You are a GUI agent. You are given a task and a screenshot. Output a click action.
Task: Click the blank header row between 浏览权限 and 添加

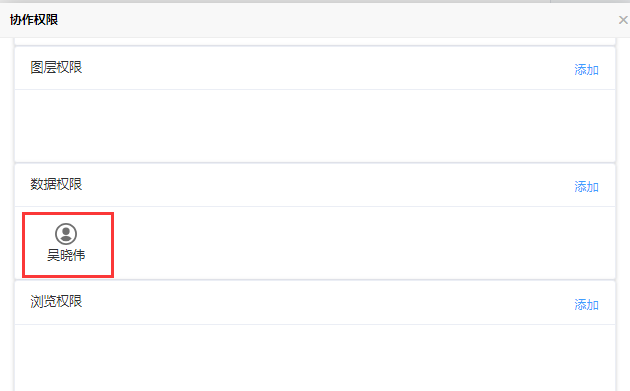pyautogui.click(x=328, y=303)
